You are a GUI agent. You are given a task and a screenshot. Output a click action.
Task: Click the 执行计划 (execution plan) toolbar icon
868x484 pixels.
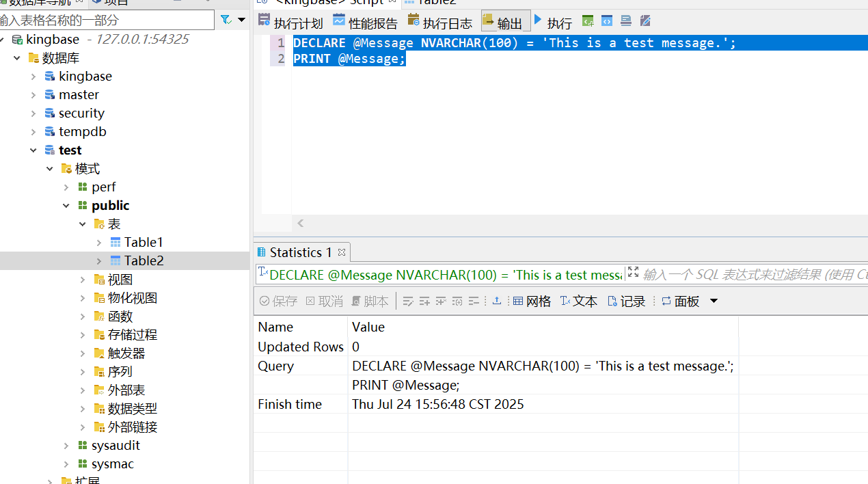click(x=290, y=23)
